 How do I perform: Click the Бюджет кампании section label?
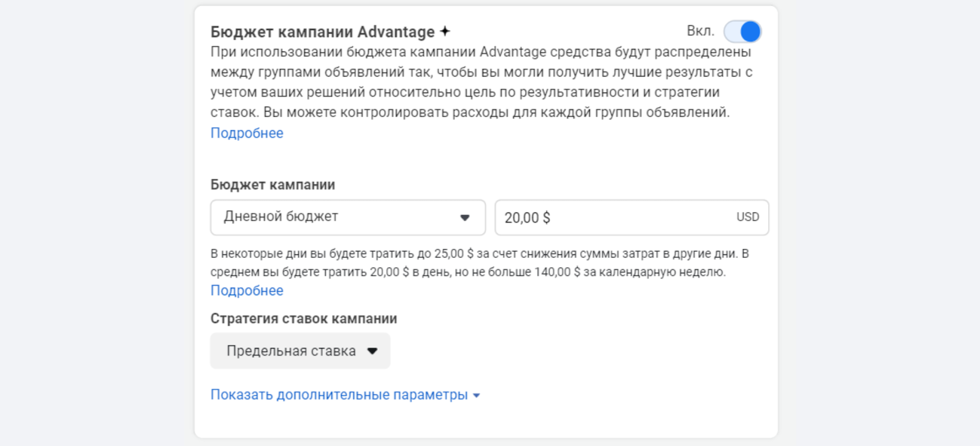tap(273, 185)
